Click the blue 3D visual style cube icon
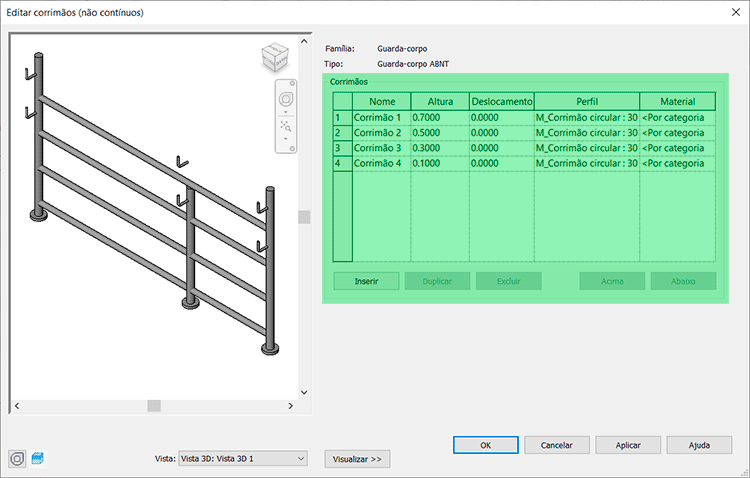The image size is (750, 478). 38,458
